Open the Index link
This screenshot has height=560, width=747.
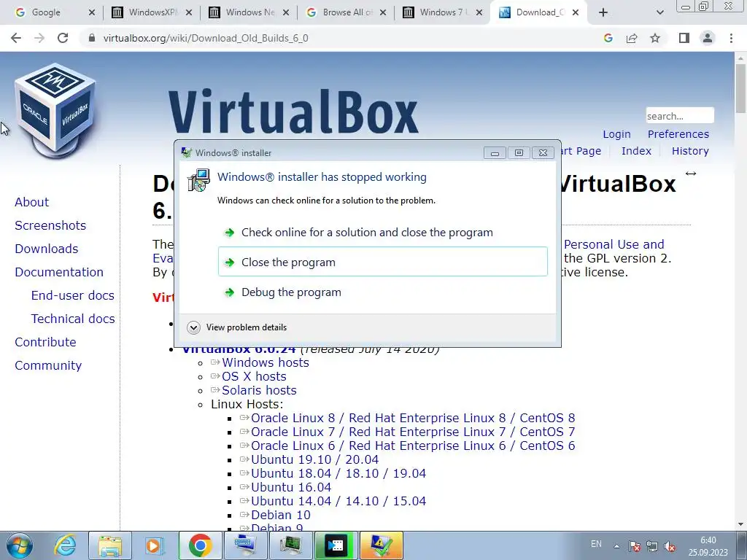pyautogui.click(x=636, y=151)
